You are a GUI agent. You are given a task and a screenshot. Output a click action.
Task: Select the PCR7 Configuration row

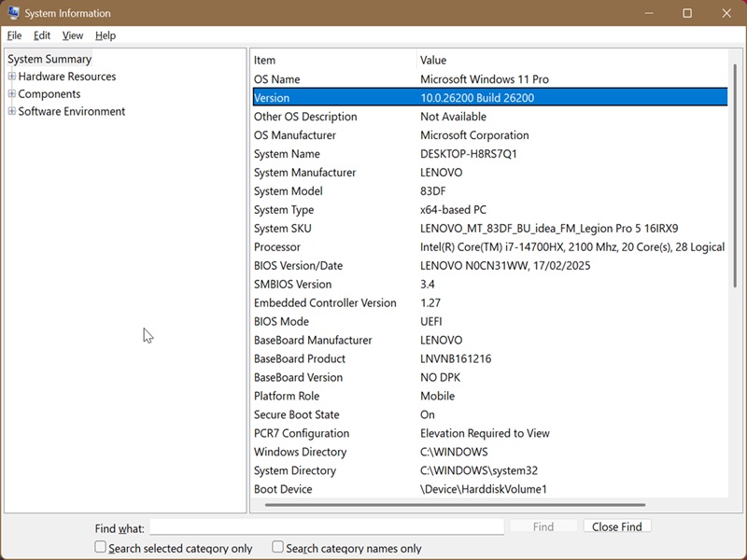click(490, 433)
